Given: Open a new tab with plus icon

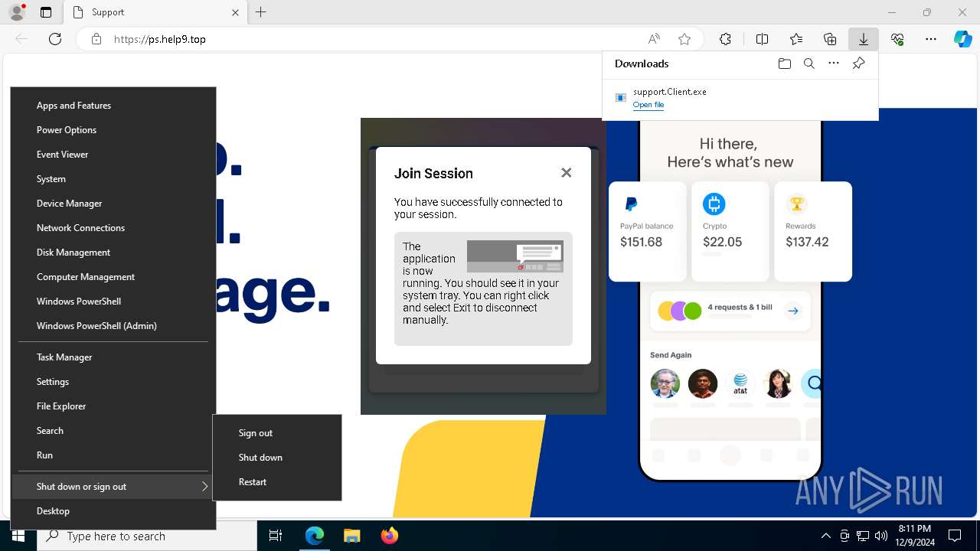Looking at the screenshot, I should [261, 12].
